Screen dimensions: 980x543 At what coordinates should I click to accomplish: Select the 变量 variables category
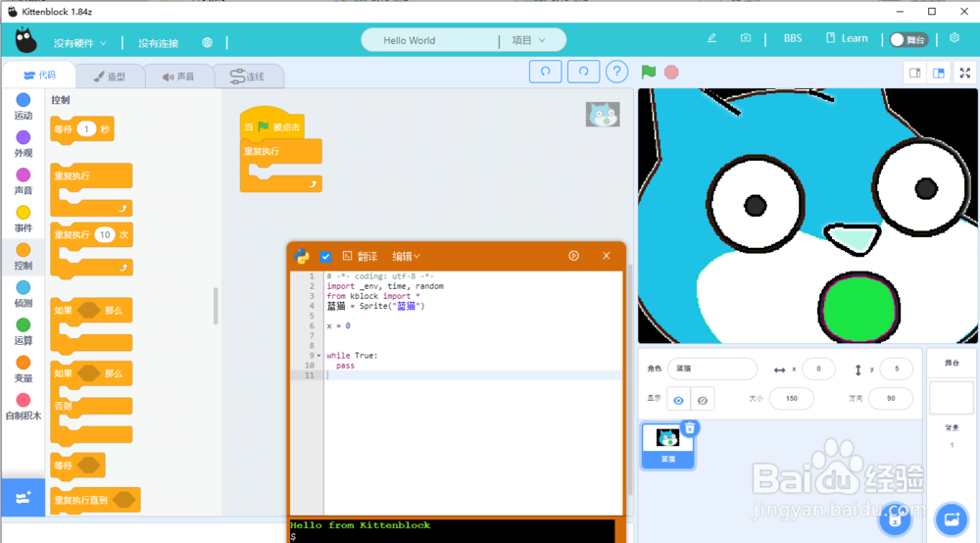[x=24, y=369]
